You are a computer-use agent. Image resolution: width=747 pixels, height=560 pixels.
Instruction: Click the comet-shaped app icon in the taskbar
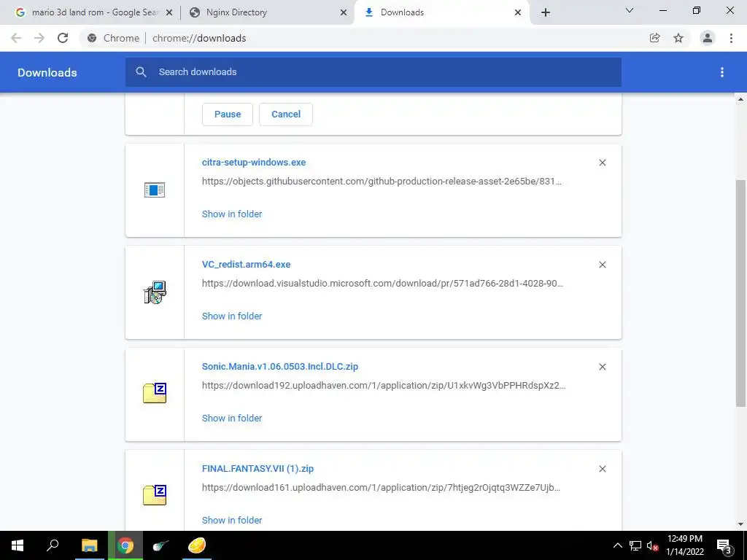pyautogui.click(x=160, y=545)
